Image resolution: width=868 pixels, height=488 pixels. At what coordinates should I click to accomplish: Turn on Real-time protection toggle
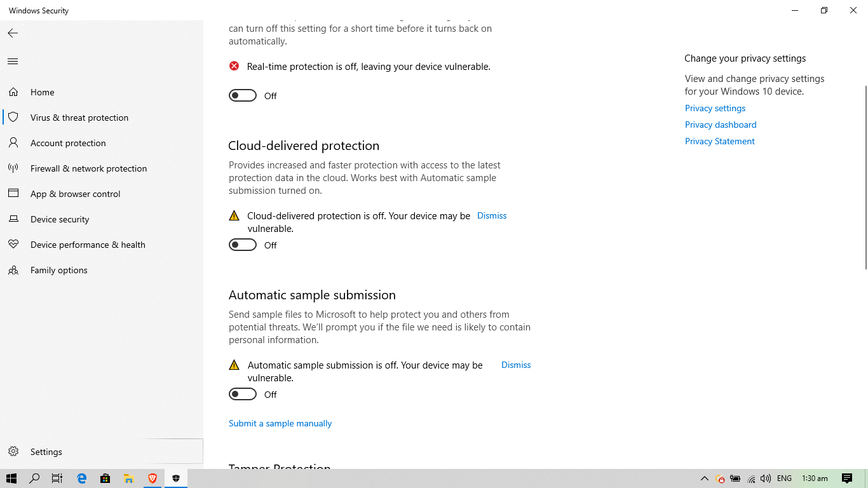coord(243,95)
